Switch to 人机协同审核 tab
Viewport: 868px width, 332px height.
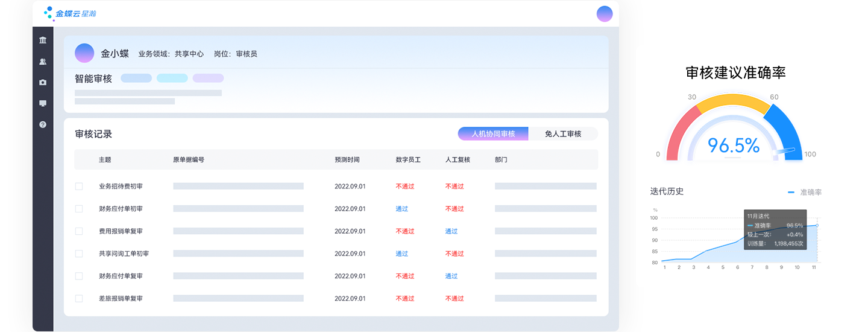click(x=493, y=133)
